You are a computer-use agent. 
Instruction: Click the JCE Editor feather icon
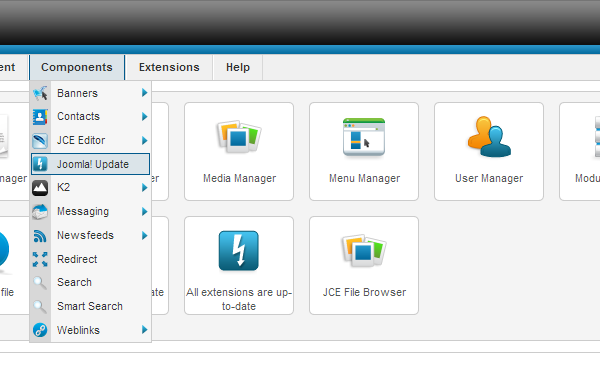[x=40, y=140]
